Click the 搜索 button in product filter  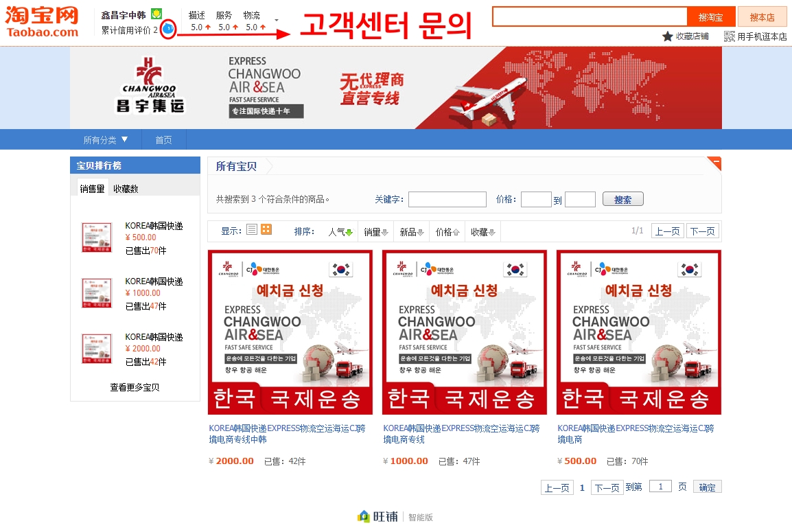coord(622,200)
